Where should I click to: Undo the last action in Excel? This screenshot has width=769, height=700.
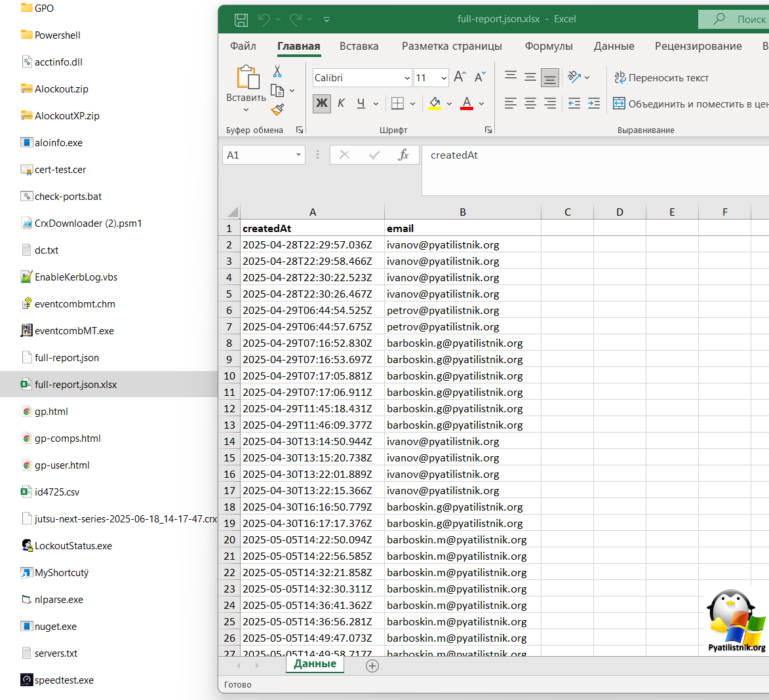pos(264,20)
